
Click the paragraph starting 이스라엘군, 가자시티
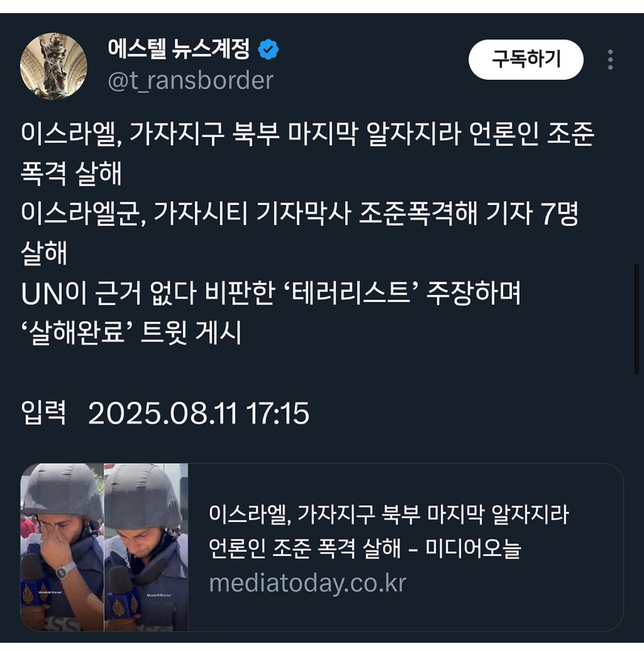click(x=299, y=233)
